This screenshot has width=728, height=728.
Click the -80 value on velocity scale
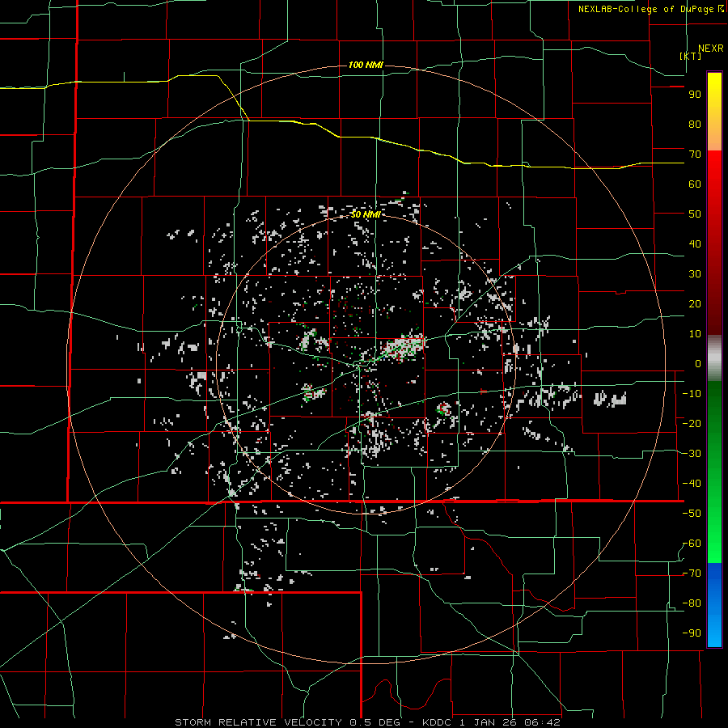(x=692, y=603)
